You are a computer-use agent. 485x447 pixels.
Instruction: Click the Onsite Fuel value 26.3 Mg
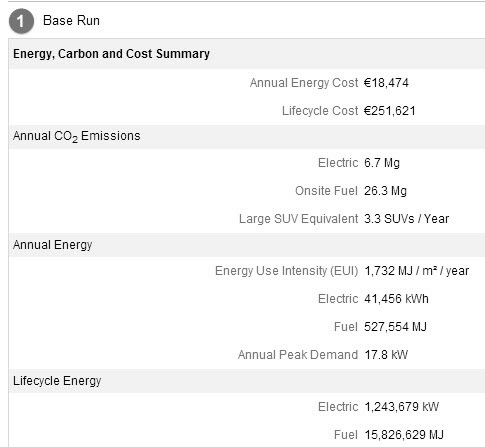tap(385, 191)
